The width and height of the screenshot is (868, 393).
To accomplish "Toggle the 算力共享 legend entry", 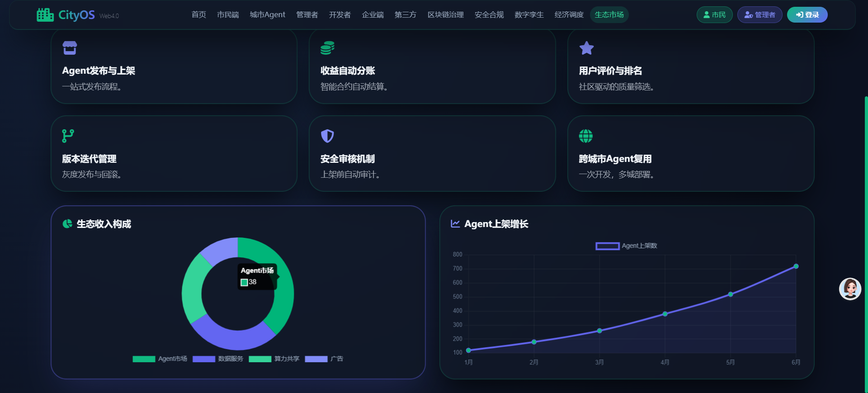I will [274, 359].
